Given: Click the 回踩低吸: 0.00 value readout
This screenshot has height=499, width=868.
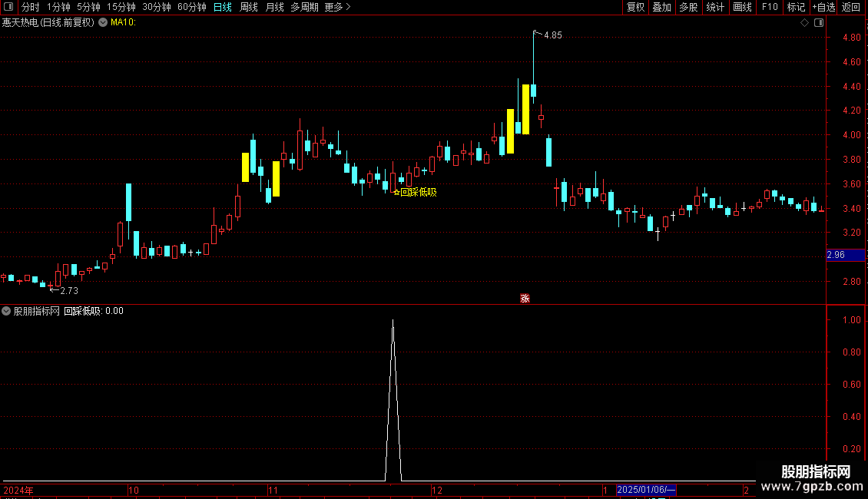Looking at the screenshot, I should click(x=94, y=311).
